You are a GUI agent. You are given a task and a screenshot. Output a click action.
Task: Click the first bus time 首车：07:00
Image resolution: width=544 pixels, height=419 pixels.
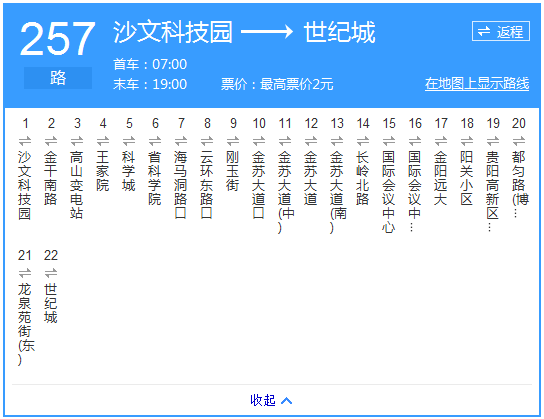150,64
